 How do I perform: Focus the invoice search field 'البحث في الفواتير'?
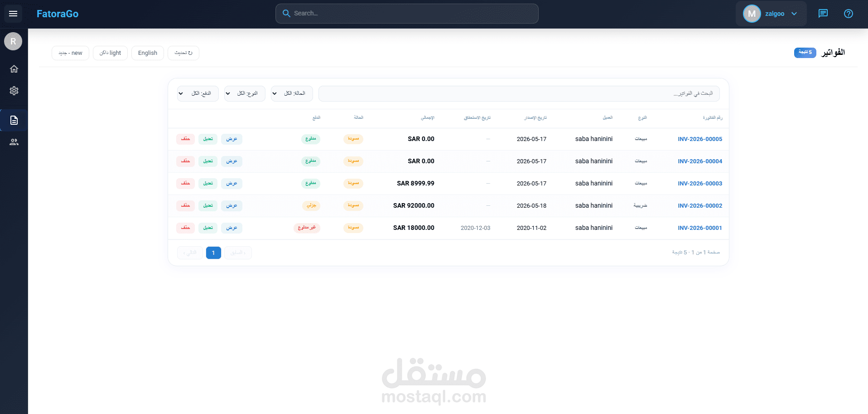click(519, 93)
